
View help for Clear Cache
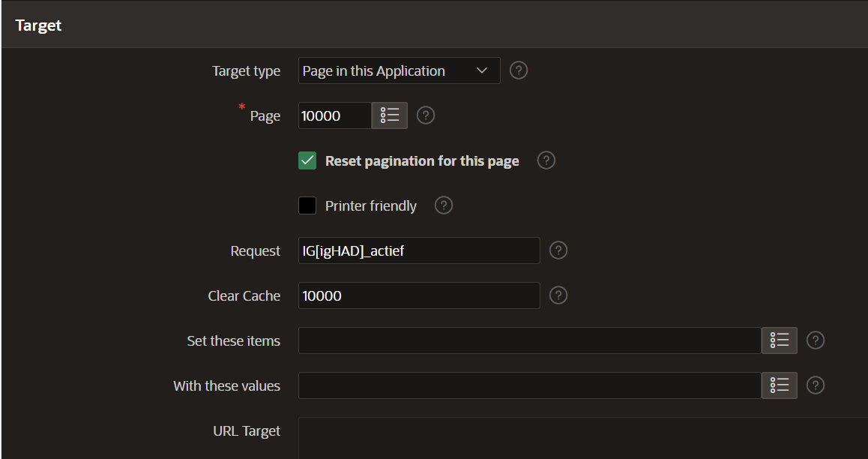point(558,295)
